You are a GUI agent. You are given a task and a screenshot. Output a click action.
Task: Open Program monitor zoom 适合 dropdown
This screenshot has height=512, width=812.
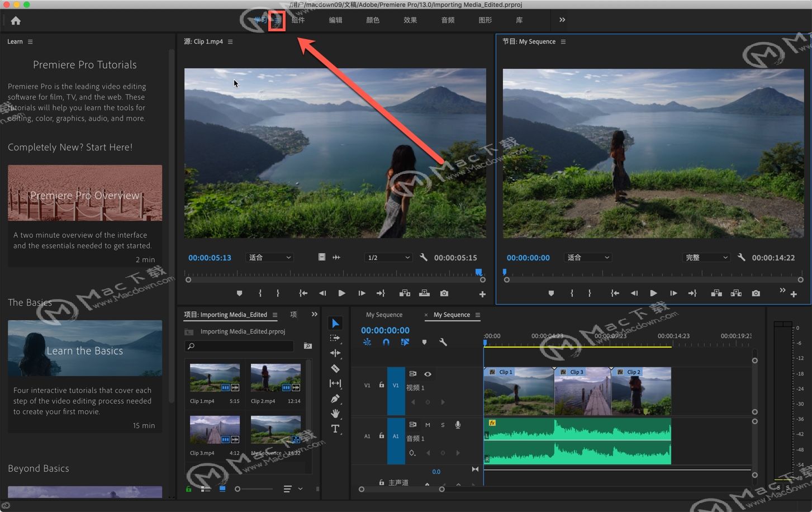click(x=588, y=258)
